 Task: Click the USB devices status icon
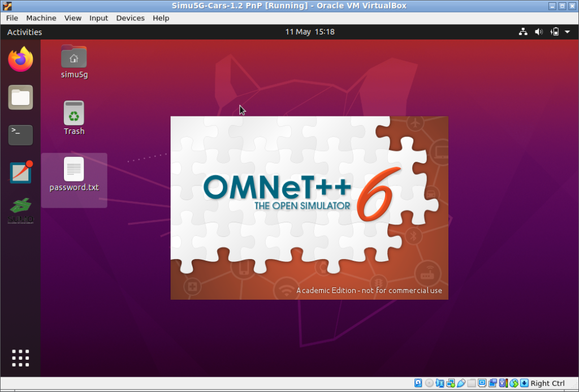tap(461, 383)
